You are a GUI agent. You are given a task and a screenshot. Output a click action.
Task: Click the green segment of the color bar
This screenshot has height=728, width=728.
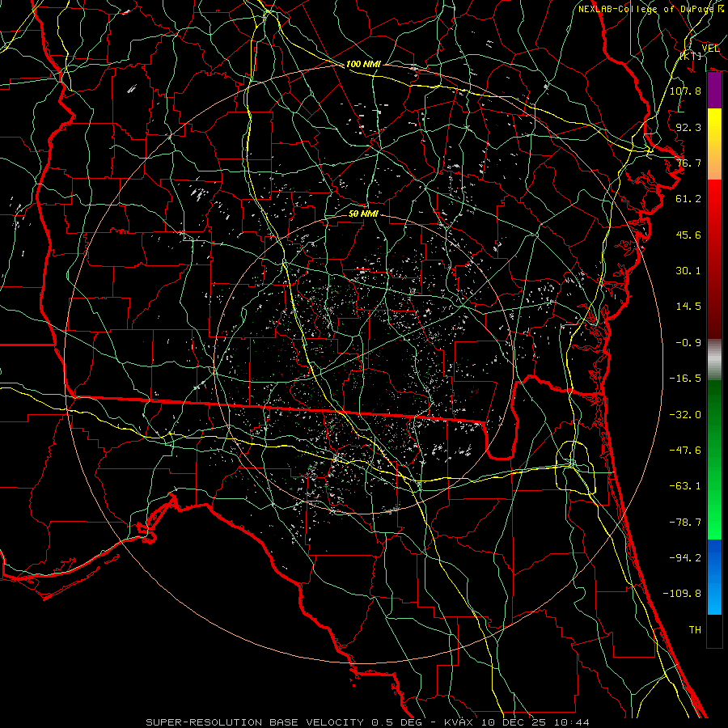pyautogui.click(x=714, y=459)
